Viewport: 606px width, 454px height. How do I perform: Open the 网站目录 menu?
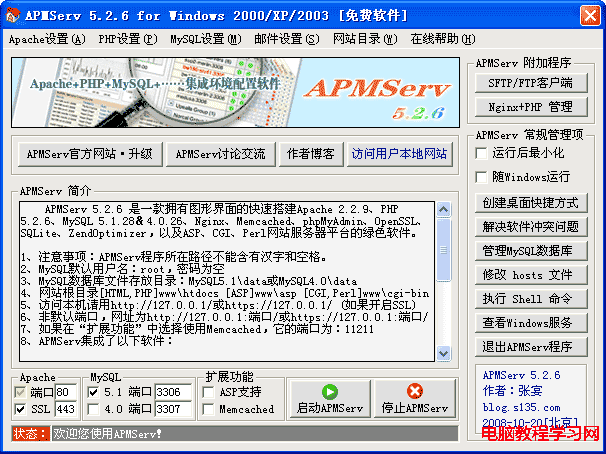pyautogui.click(x=365, y=39)
